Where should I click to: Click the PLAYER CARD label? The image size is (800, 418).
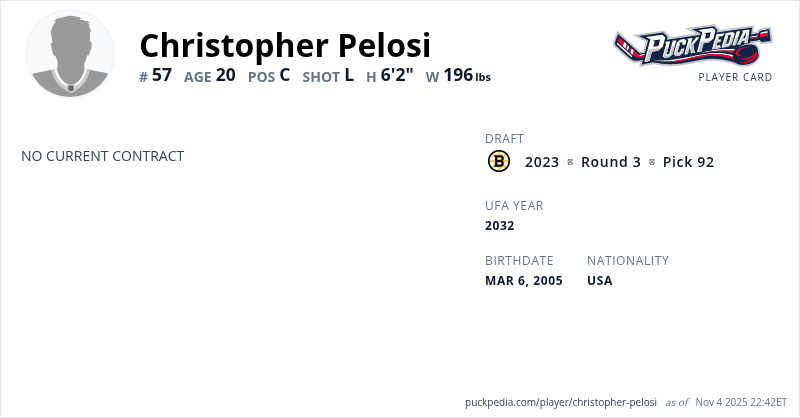coord(735,77)
